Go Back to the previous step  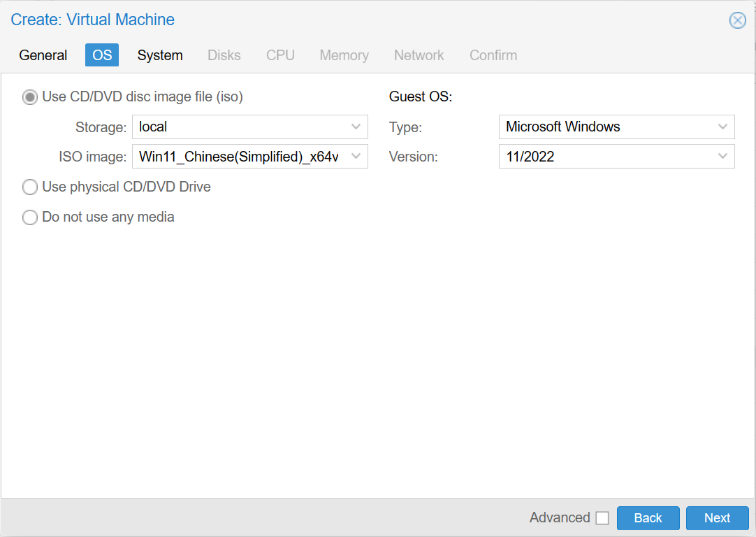[648, 518]
